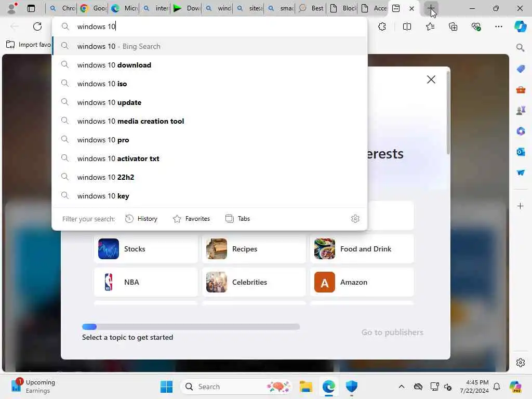Viewport: 532px width, 399px height.
Task: Open a new tab with plus button
Action: [x=431, y=8]
